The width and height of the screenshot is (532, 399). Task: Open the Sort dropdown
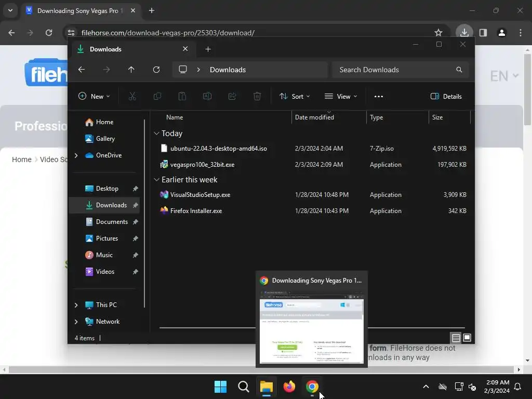coord(294,96)
